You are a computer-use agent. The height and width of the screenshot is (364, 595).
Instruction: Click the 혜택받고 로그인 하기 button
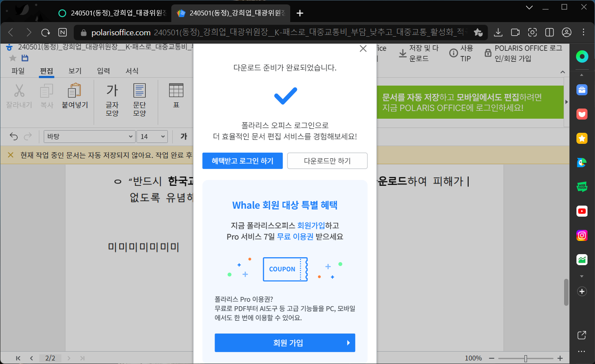[243, 161]
